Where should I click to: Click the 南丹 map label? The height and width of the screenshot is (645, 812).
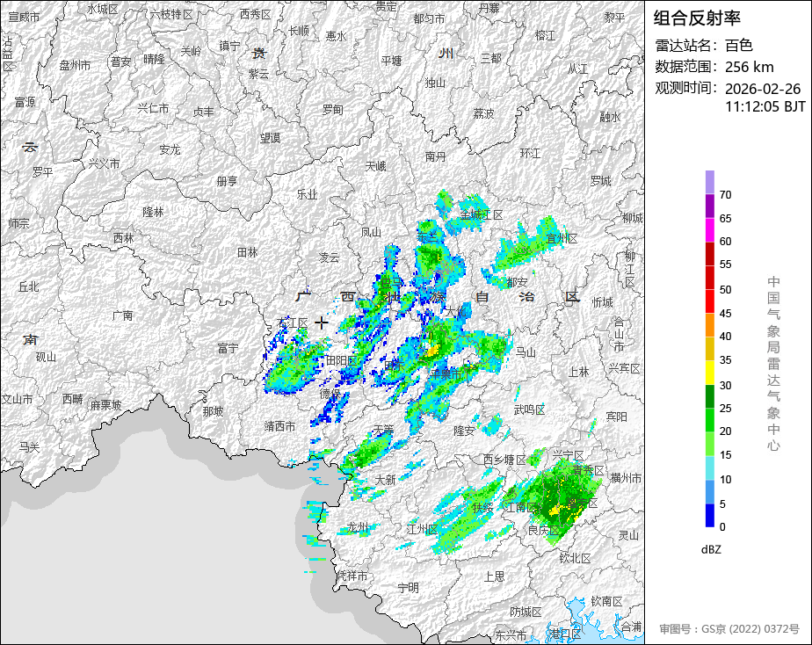[435, 156]
